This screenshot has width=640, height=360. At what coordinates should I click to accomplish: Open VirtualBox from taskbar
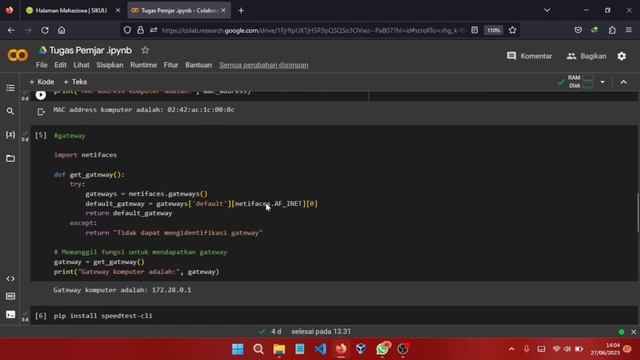(361, 349)
